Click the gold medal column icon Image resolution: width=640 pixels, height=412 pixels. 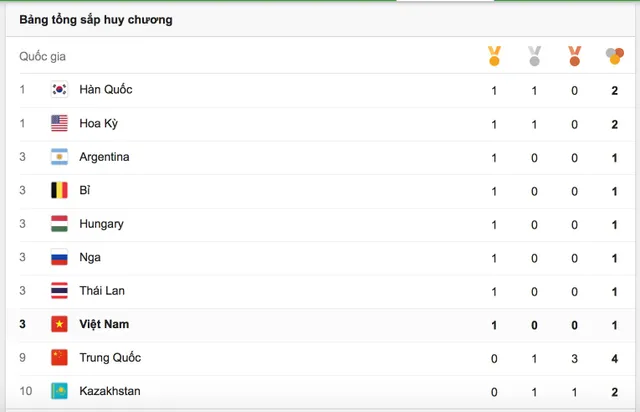[x=494, y=56]
